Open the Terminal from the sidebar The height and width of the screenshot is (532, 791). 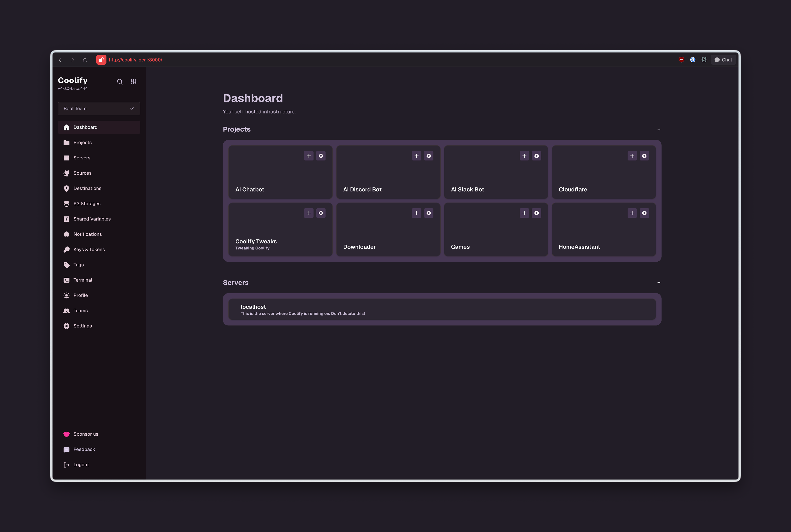click(82, 280)
